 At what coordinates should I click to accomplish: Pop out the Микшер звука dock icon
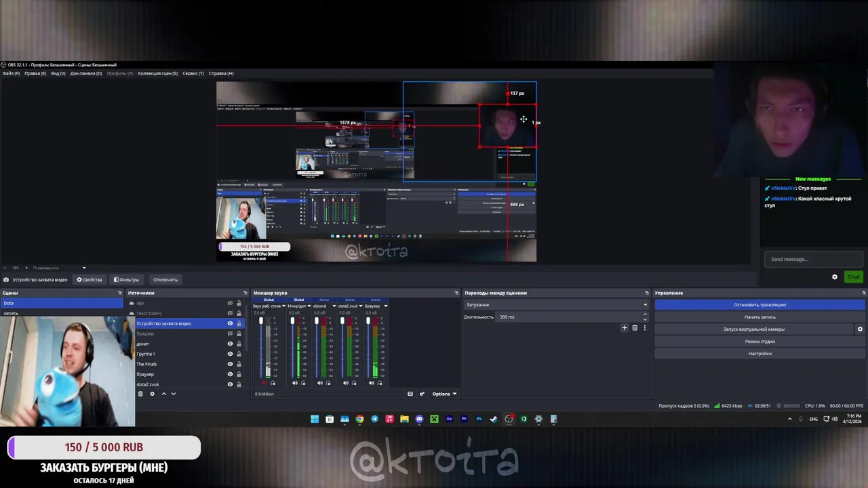456,293
